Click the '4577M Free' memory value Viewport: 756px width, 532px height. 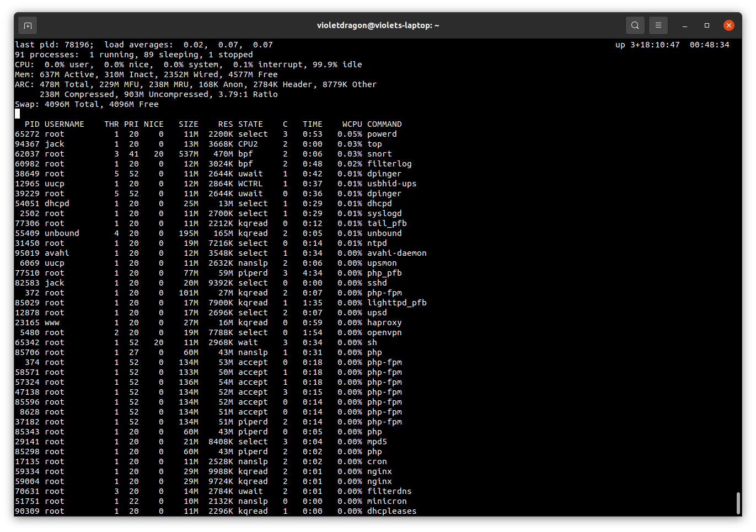click(x=253, y=74)
